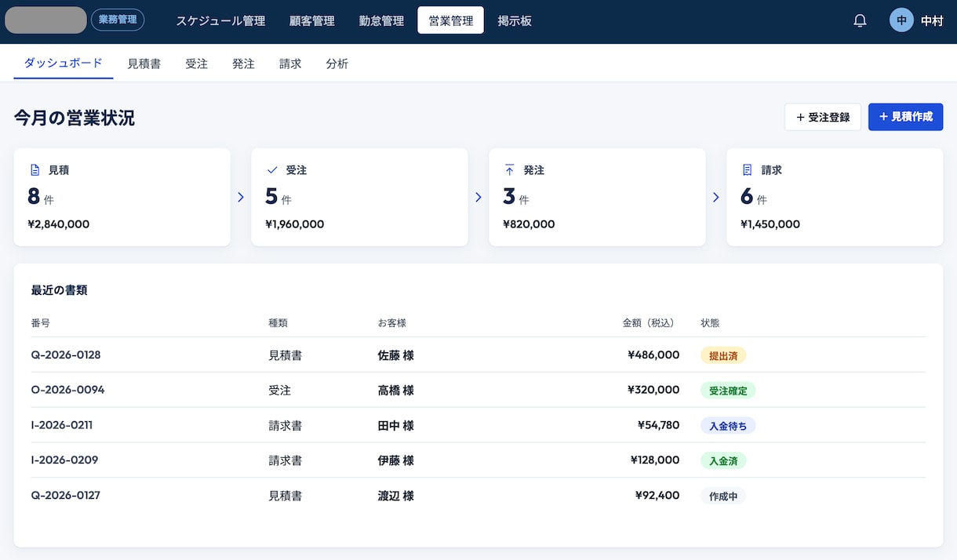Click the 金額（税込） column header

coord(651,323)
